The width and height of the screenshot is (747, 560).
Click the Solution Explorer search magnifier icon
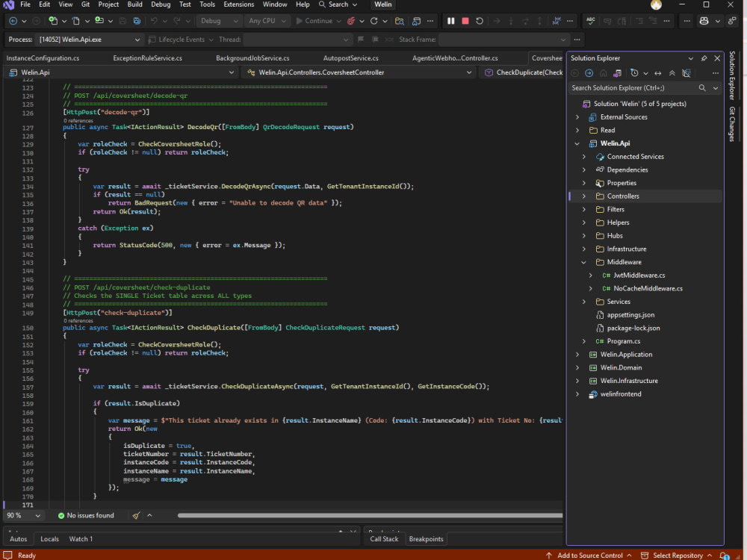coord(701,87)
